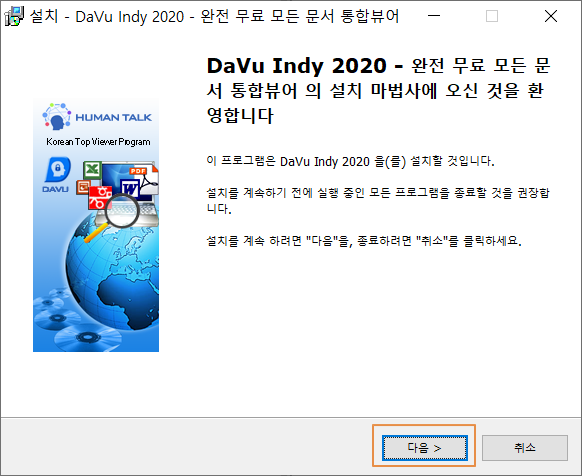The image size is (582, 476).
Task: Click the 'Korean Top Viewer Program' text
Action: (98, 142)
